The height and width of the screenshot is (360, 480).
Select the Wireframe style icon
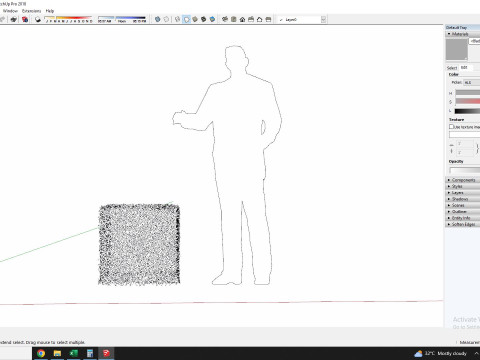[x=178, y=19]
